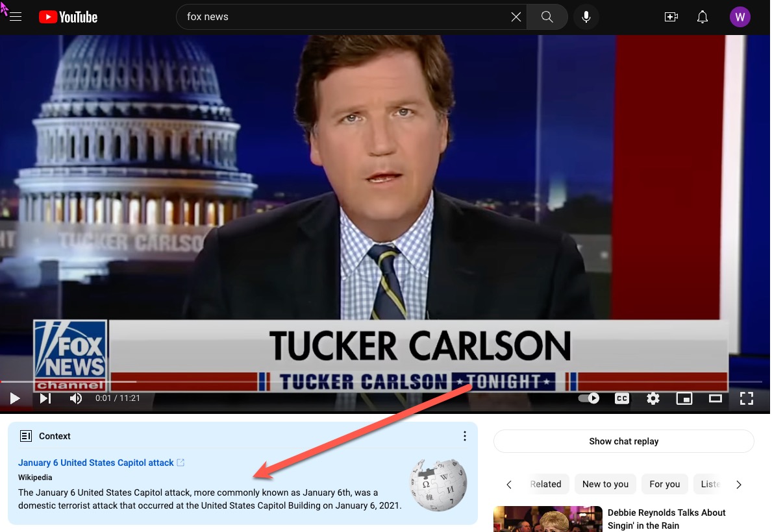Viewport: 772px width, 532px height.
Task: Click the Wikipedia globe logo
Action: [x=438, y=485]
